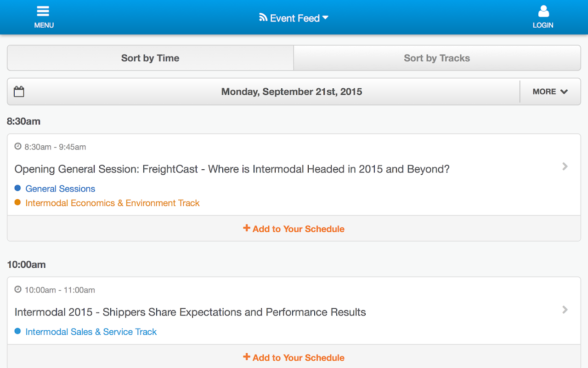Open Opening General Session details chevron
The image size is (588, 368).
[565, 167]
